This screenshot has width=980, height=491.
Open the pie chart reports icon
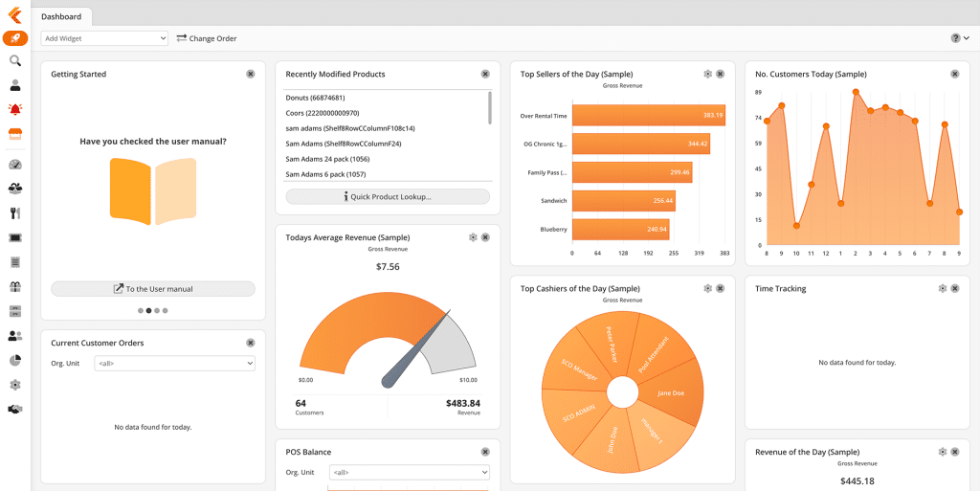pyautogui.click(x=15, y=361)
